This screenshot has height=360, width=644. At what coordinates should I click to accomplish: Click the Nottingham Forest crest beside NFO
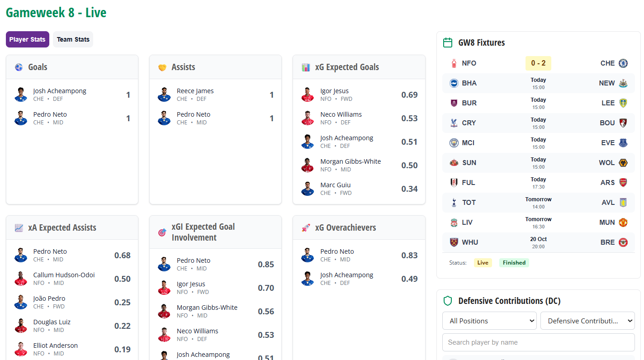pos(454,63)
